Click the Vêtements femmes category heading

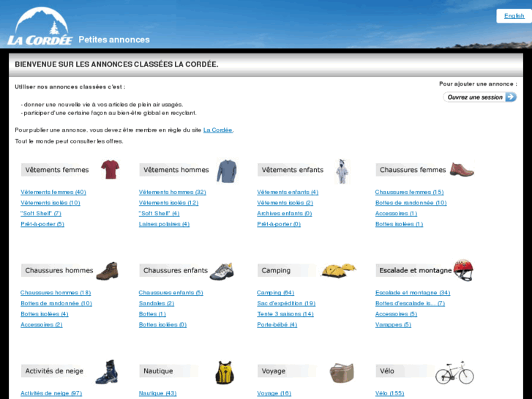click(x=57, y=170)
